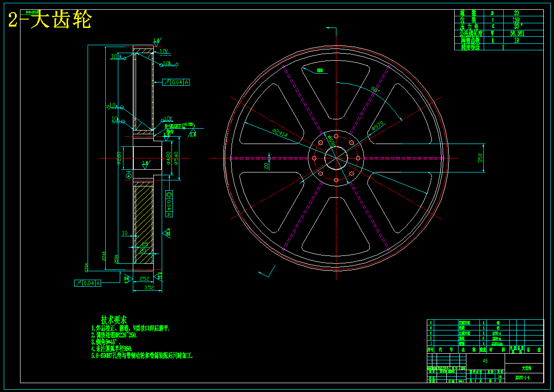Select the '352' width dimension

[x=149, y=288]
